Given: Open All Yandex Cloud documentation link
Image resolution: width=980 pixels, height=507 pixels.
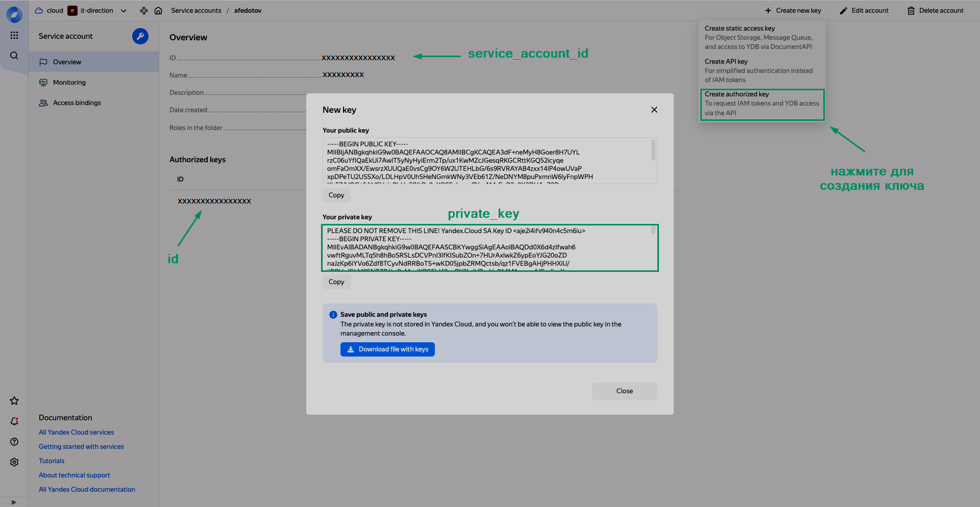Looking at the screenshot, I should click(87, 489).
